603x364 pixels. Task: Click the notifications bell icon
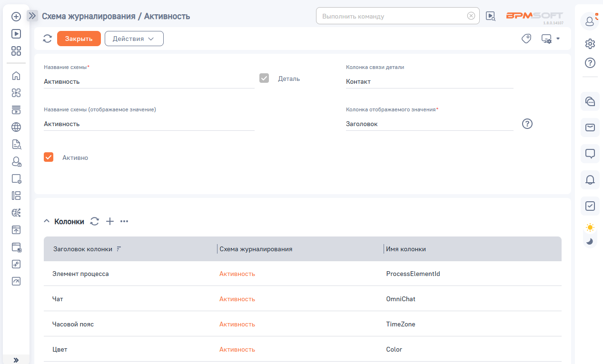tap(590, 180)
